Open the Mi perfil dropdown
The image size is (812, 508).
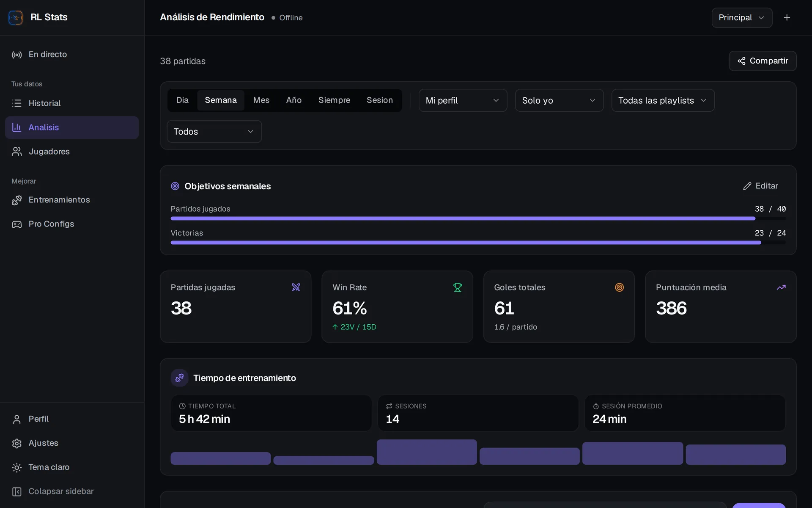[x=463, y=100]
